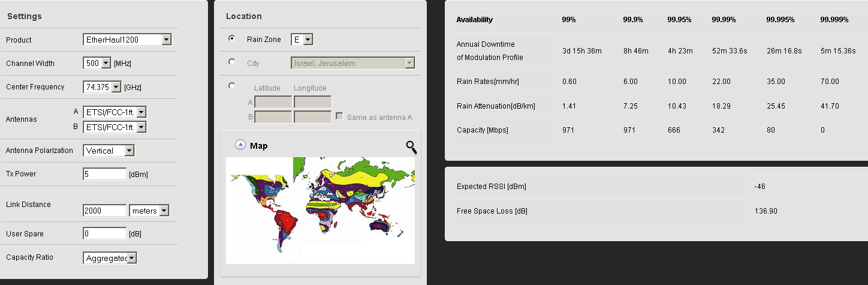Select the City radio button

(x=232, y=62)
